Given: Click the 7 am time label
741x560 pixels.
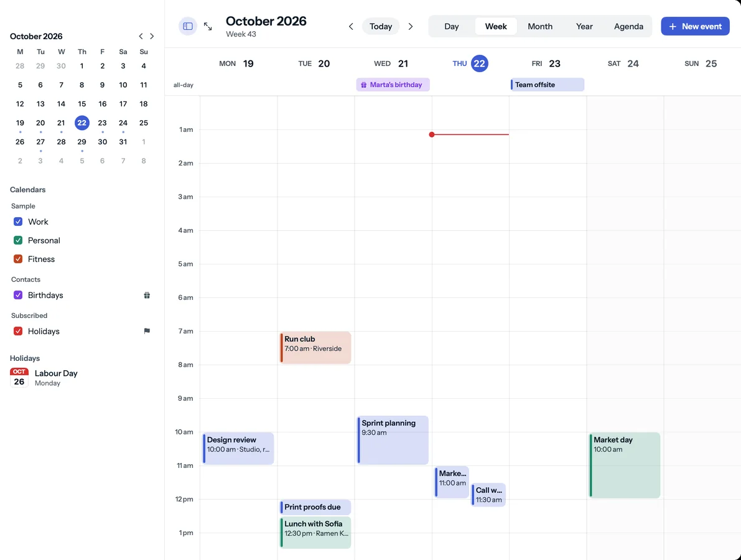Looking at the screenshot, I should click(x=186, y=331).
